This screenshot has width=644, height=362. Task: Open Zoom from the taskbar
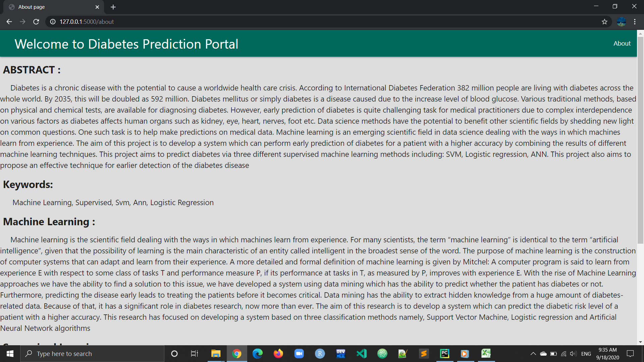click(x=299, y=354)
